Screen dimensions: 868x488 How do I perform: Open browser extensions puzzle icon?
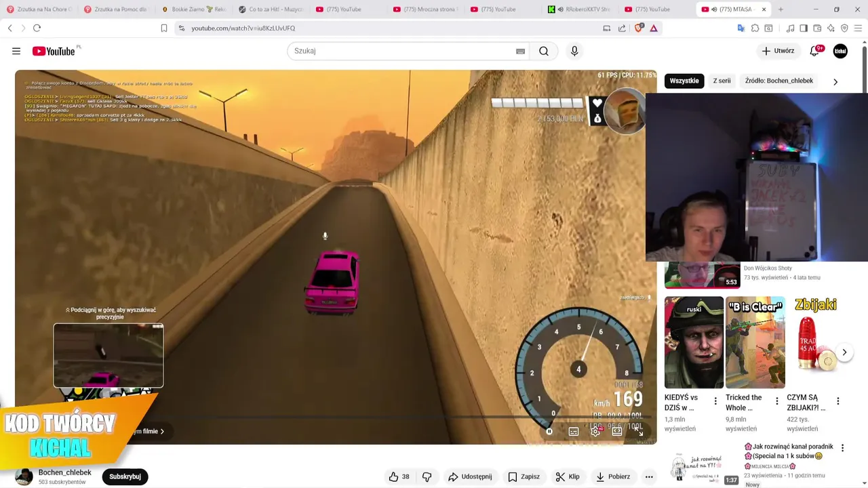[x=755, y=28]
